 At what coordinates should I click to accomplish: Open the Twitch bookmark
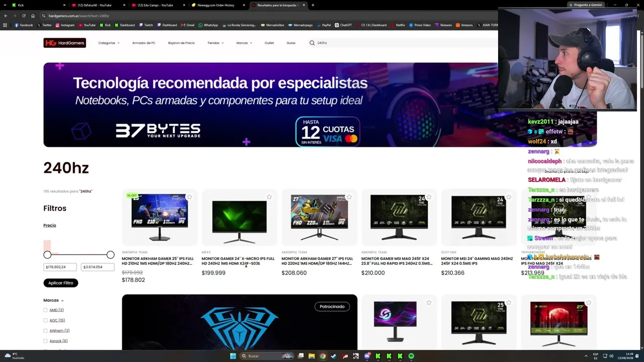(x=146, y=25)
